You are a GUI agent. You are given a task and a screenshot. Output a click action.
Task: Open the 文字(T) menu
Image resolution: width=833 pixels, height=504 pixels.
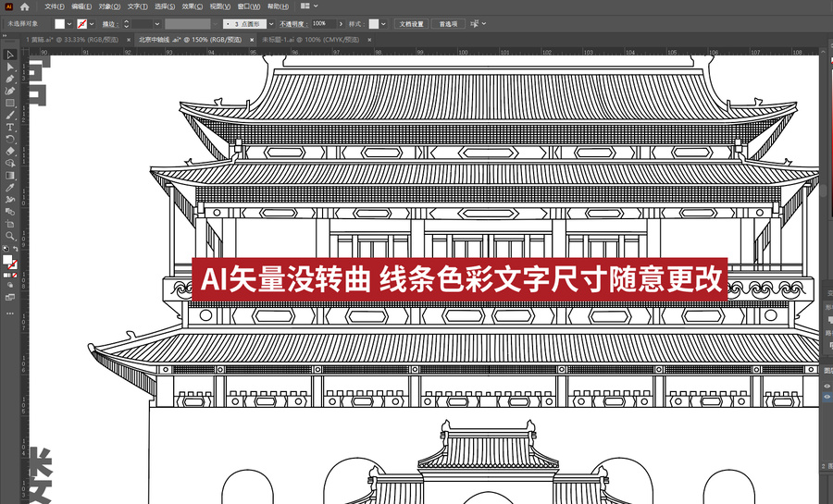[138, 6]
